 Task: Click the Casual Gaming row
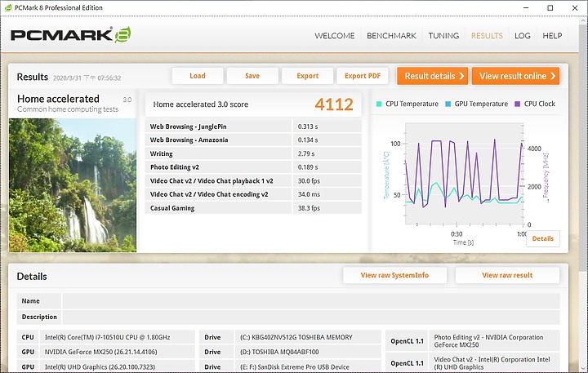pyautogui.click(x=253, y=208)
